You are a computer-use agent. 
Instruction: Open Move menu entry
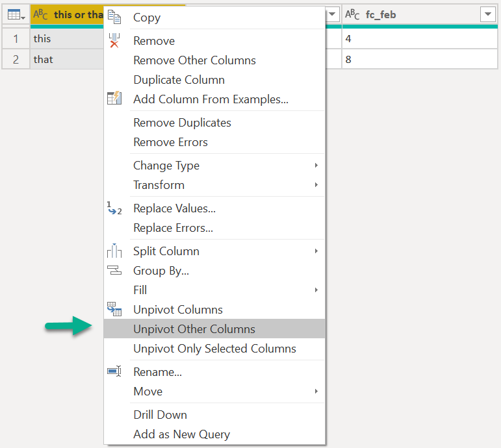(x=214, y=391)
